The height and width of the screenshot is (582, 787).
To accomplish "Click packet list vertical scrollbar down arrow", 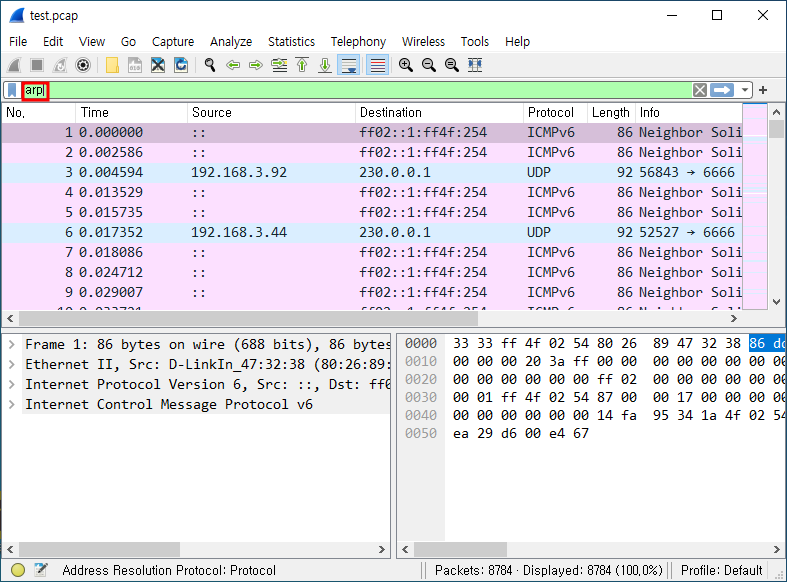I will coord(776,302).
